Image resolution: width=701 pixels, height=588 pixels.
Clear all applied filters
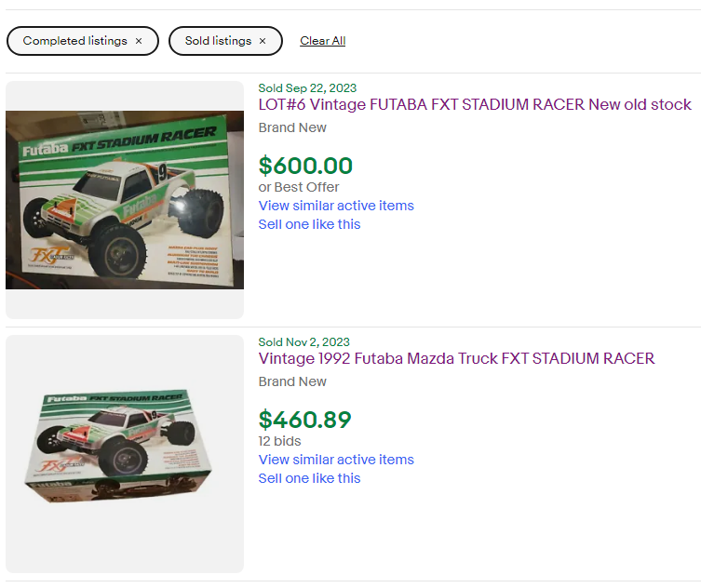(x=322, y=41)
